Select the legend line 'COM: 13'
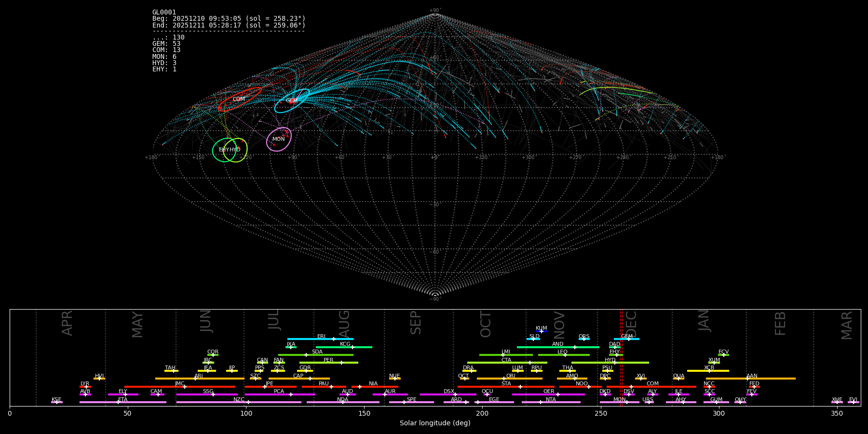The height and width of the screenshot is (434, 868). coord(166,50)
